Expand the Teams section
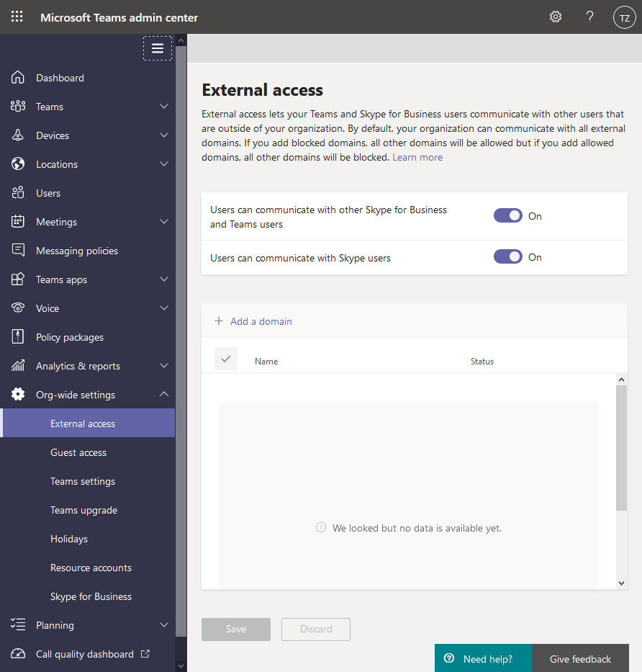 (164, 106)
